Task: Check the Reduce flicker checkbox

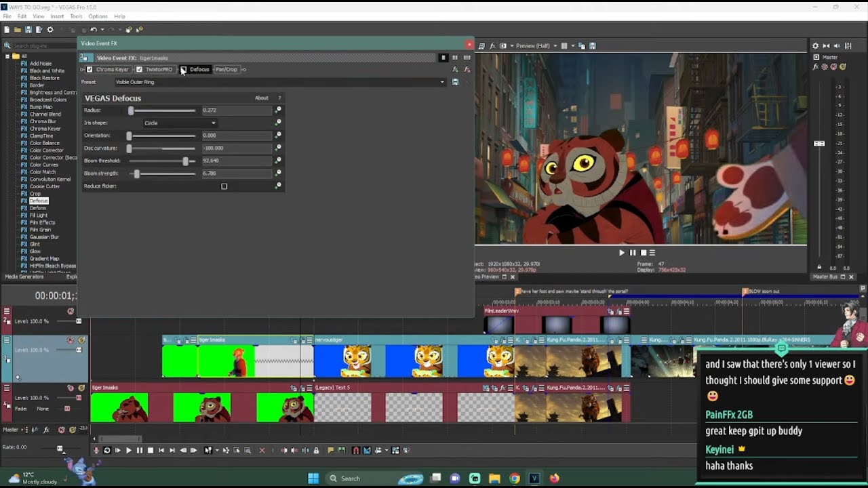Action: [224, 186]
